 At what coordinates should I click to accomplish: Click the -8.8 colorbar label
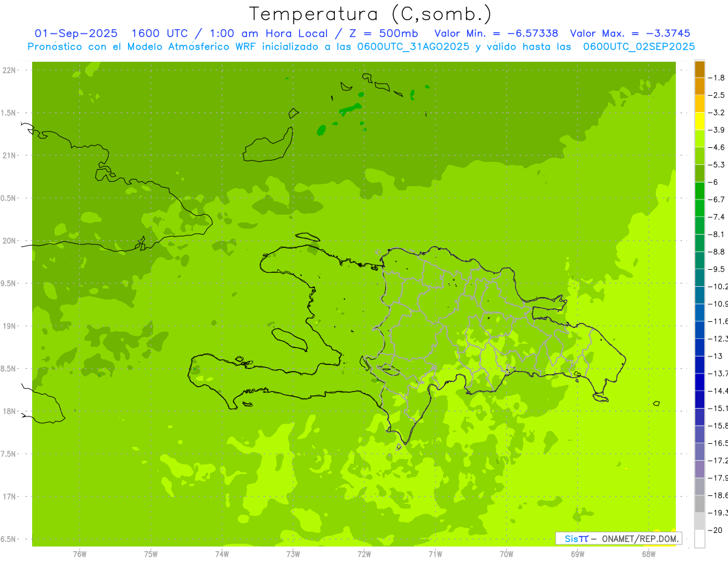(716, 252)
